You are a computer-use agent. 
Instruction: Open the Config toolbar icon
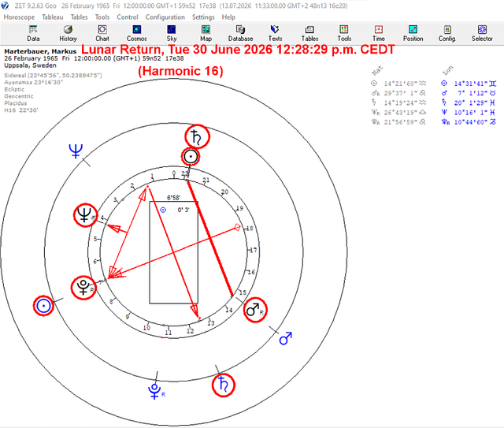click(447, 33)
